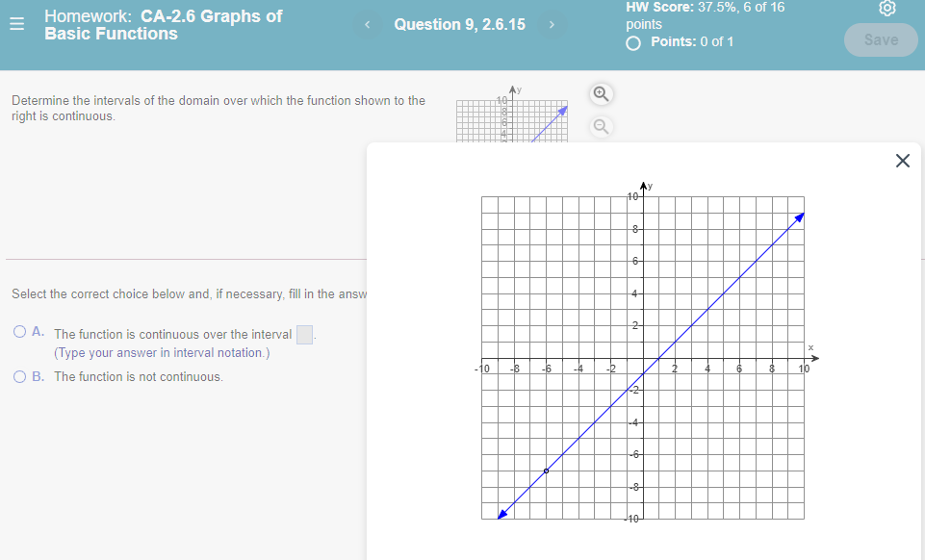Click the Question 9, 2.6.15 title
The width and height of the screenshot is (925, 560).
click(x=459, y=24)
